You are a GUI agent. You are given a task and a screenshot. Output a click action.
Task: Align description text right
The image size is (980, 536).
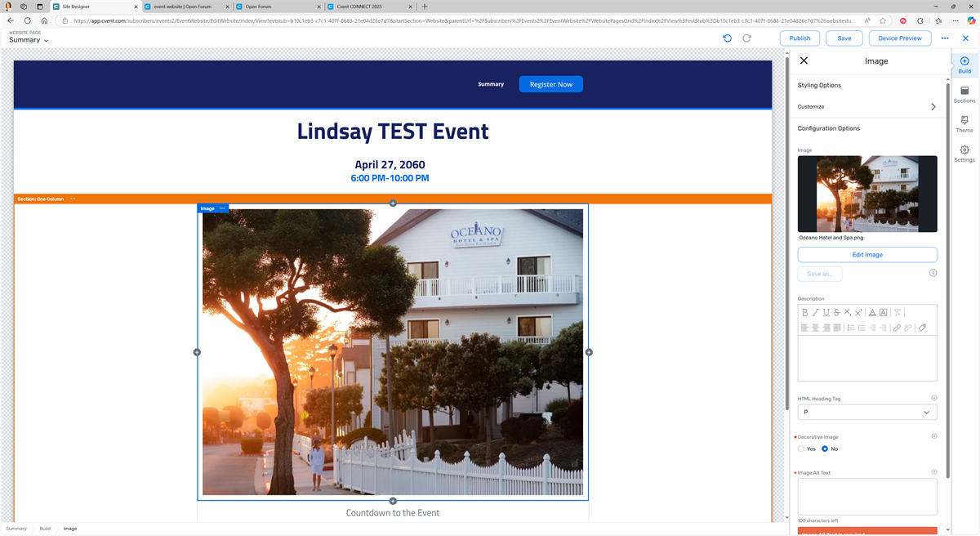[x=826, y=328]
